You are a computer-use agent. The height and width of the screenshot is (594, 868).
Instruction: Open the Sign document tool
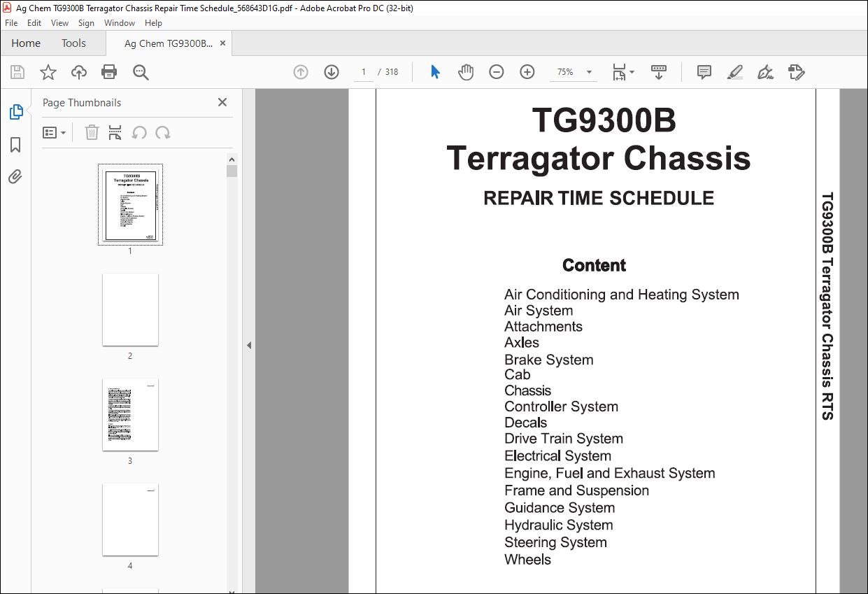coord(765,72)
